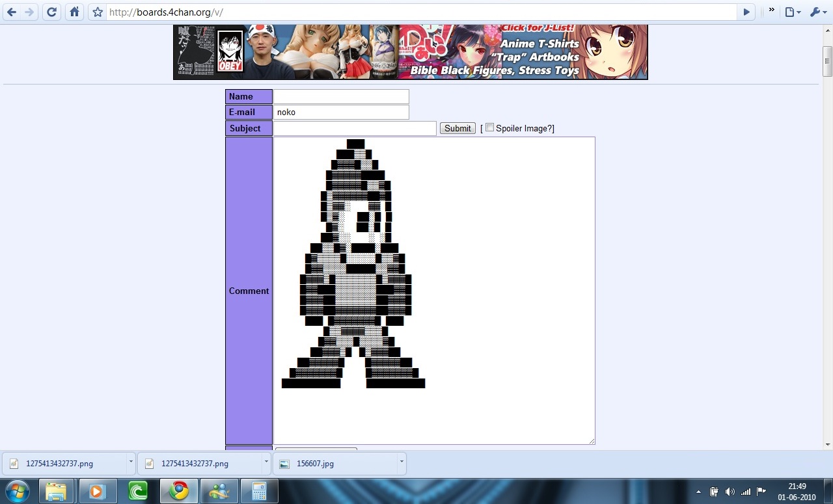Open the page control menu

[x=792, y=12]
